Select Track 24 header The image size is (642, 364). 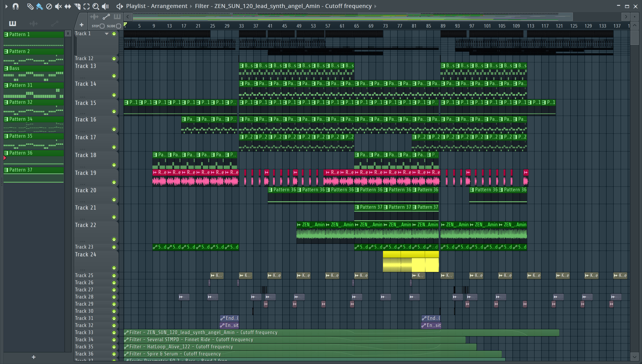click(96, 261)
